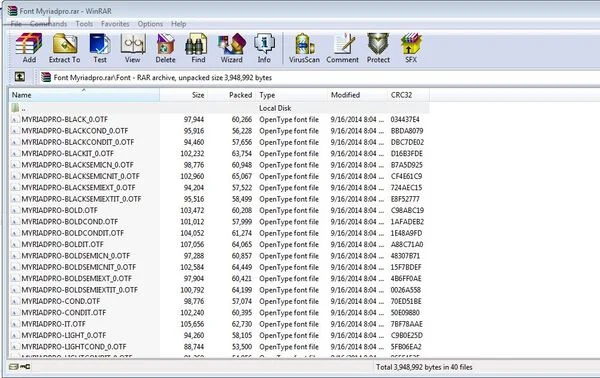Run the VirusScan tool

pyautogui.click(x=304, y=48)
